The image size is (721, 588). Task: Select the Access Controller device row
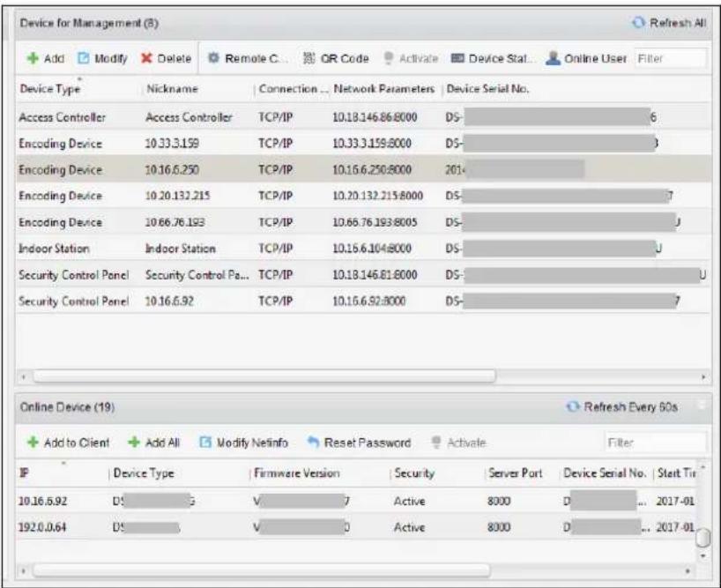click(x=363, y=117)
